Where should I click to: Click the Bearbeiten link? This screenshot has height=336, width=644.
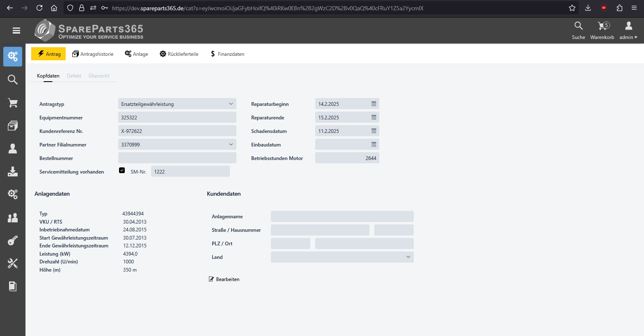pos(224,279)
